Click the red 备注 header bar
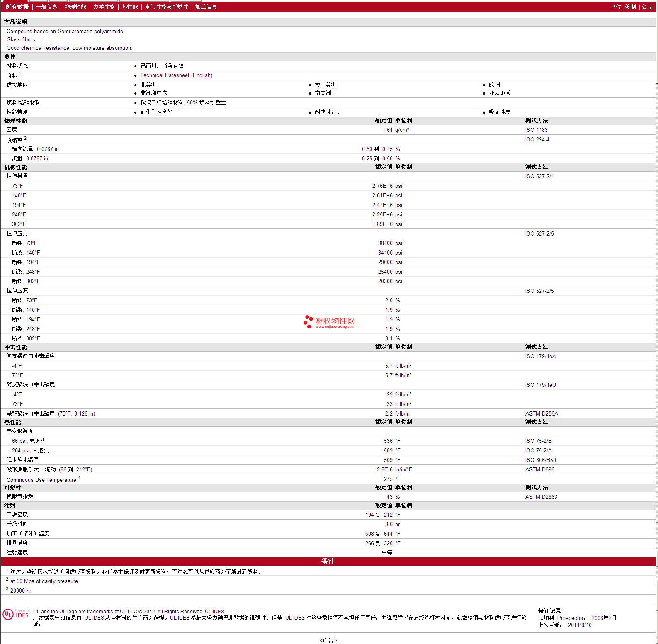 click(x=328, y=561)
